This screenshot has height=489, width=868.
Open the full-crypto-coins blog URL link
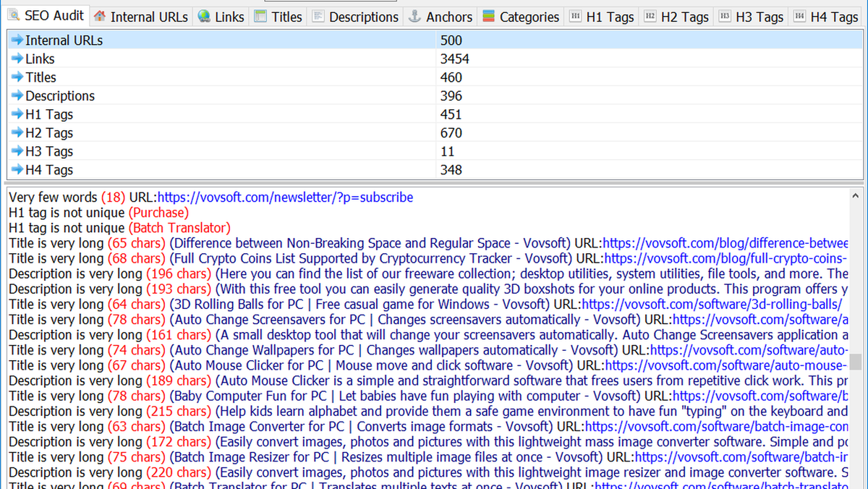[726, 258]
